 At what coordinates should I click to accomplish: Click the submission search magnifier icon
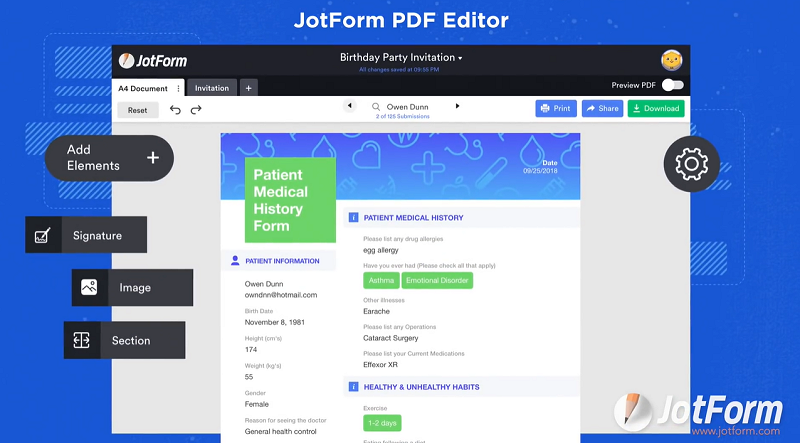(376, 107)
